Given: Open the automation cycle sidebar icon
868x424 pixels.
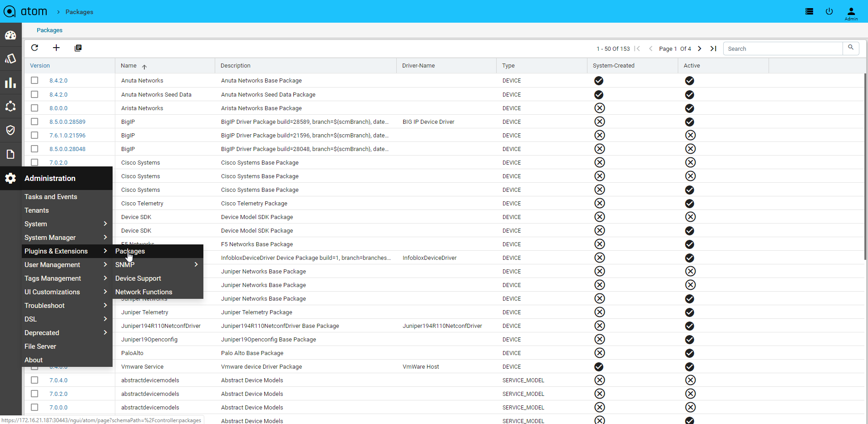Looking at the screenshot, I should click(10, 107).
